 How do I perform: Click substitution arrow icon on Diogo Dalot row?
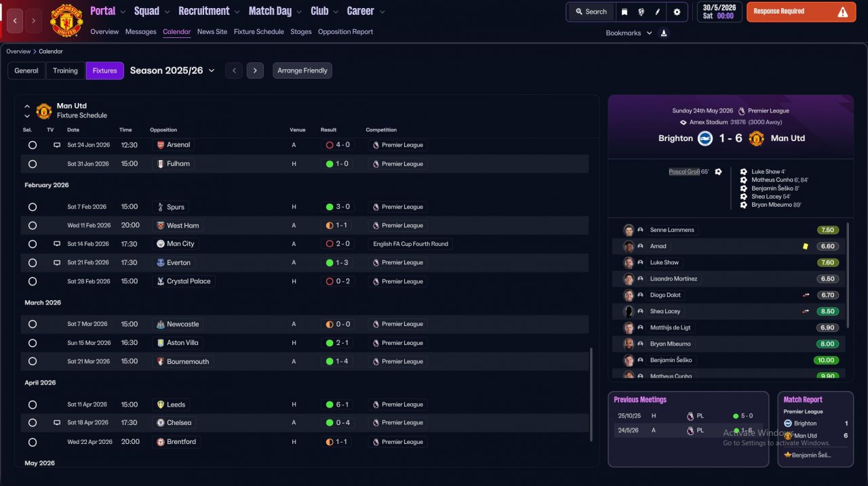click(806, 296)
